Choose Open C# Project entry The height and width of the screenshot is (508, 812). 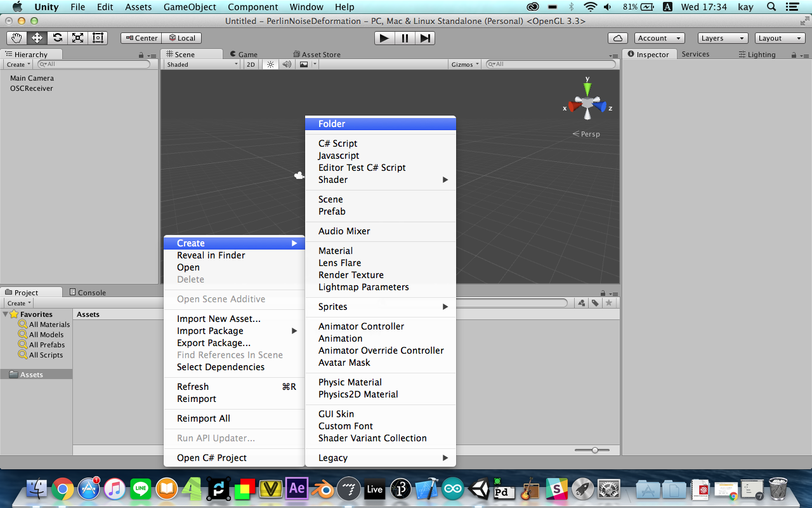[x=234, y=458]
